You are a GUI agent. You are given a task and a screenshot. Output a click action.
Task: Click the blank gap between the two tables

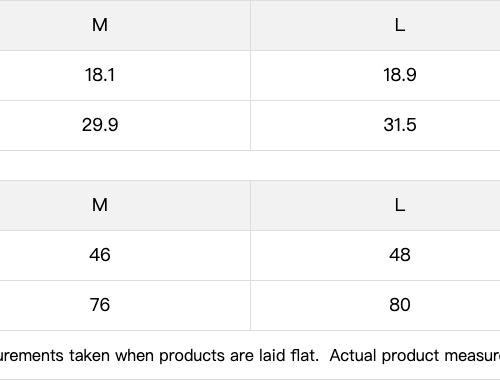(x=250, y=166)
